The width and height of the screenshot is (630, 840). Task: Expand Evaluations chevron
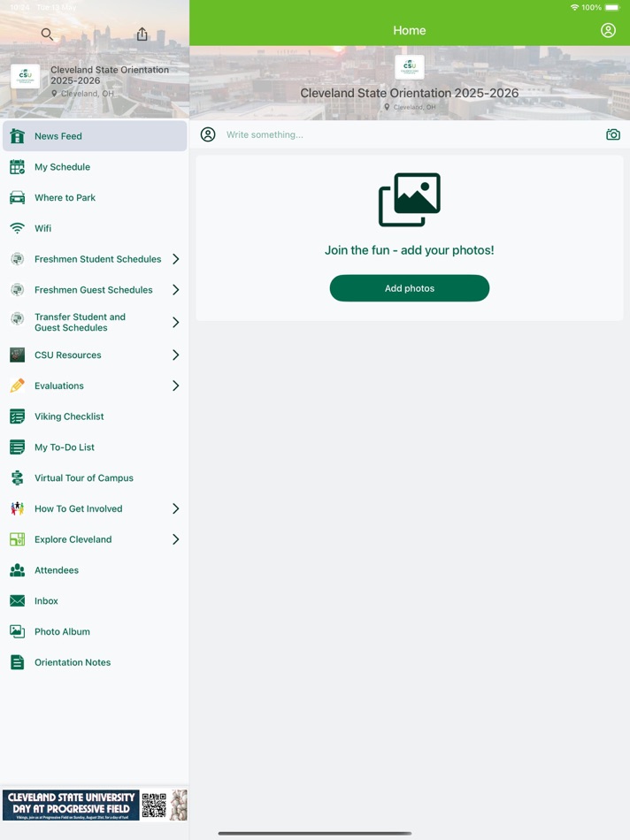(x=176, y=386)
